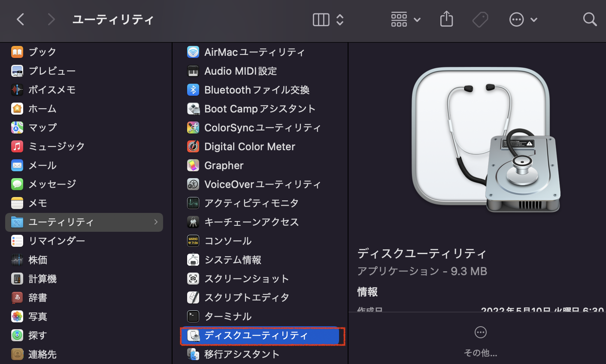This screenshot has height=364, width=606.
Task: Select the アクティビティモニタ icon
Action: (x=193, y=203)
